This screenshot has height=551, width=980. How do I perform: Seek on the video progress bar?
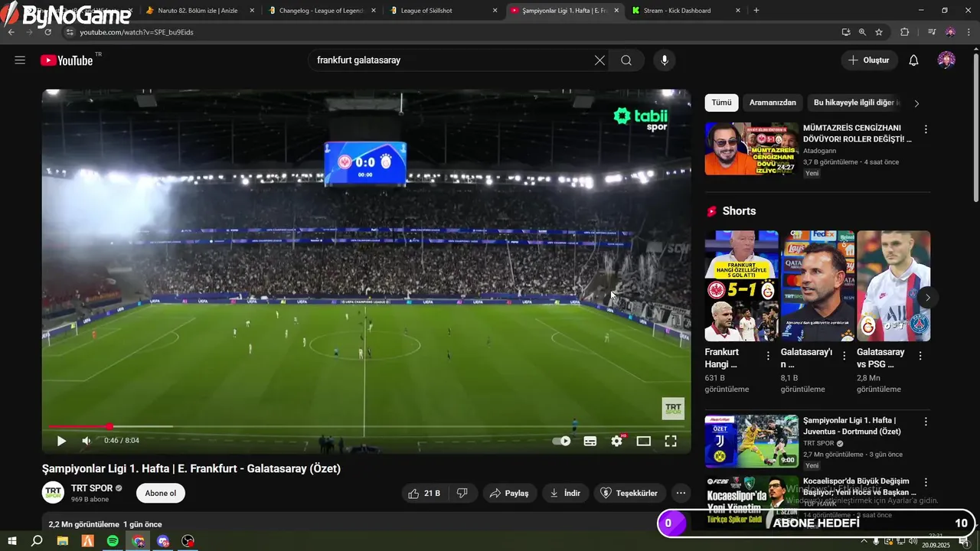pyautogui.click(x=366, y=426)
